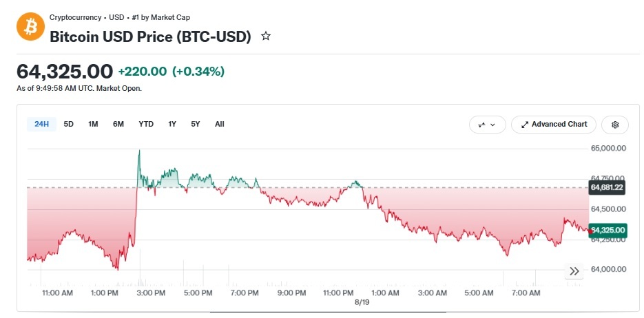Click the double-chevron forward arrows on chart
The image size is (644, 318).
point(574,271)
